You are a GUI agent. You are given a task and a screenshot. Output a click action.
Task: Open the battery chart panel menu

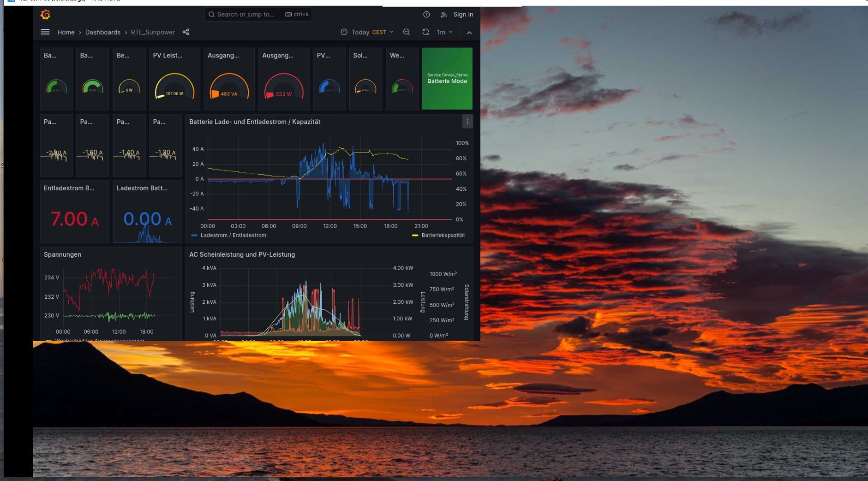[x=467, y=122]
